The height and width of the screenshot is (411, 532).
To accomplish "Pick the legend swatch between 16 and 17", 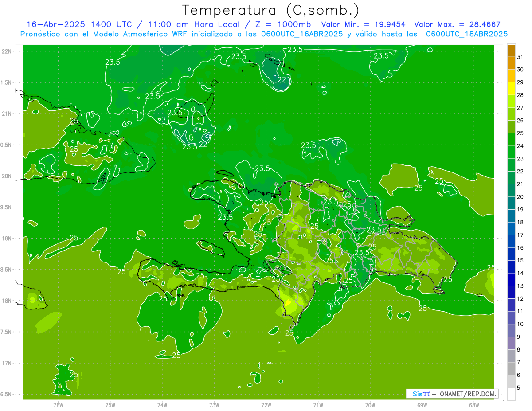I will tap(511, 241).
